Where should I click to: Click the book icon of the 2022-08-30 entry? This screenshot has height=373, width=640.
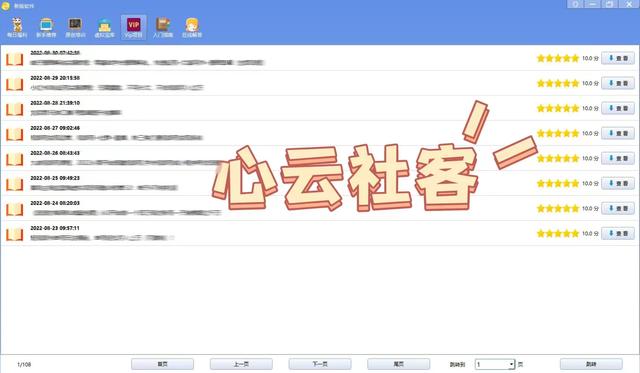pyautogui.click(x=15, y=59)
